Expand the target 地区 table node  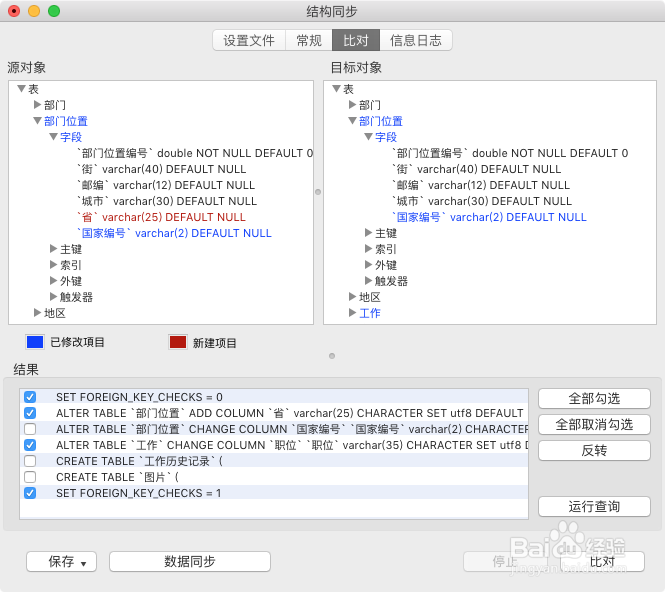(352, 296)
